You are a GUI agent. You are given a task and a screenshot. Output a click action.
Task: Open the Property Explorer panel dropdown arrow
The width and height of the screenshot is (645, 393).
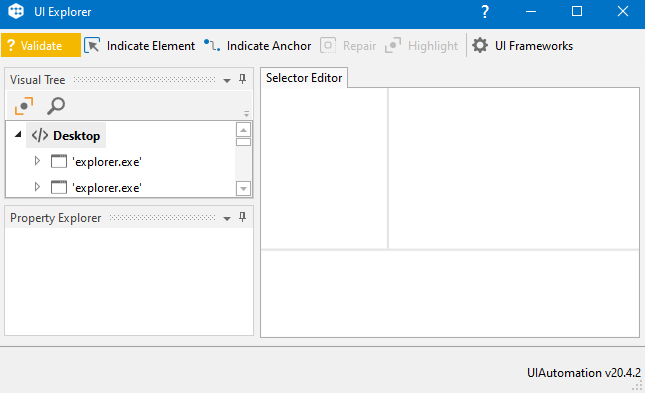click(x=227, y=219)
